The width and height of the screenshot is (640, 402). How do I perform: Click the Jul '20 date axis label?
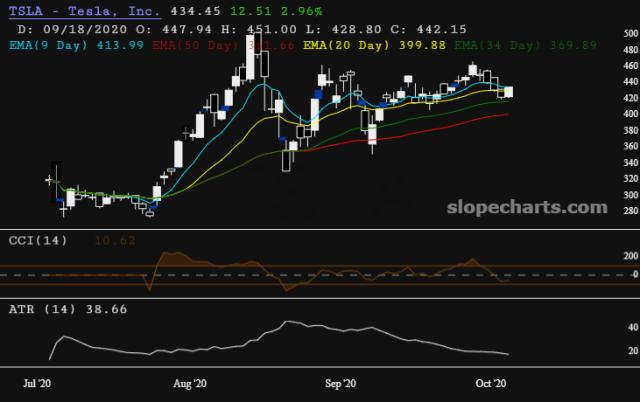click(x=37, y=383)
